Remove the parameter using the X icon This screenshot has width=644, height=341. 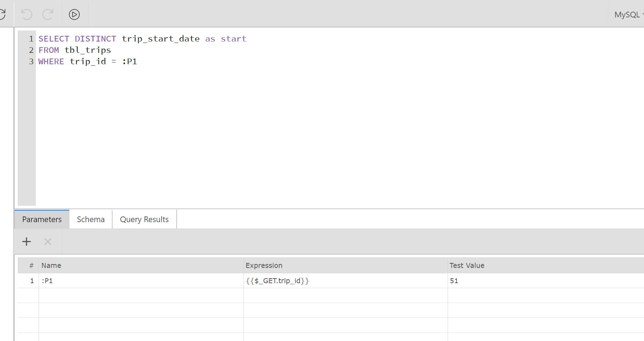pyautogui.click(x=47, y=241)
